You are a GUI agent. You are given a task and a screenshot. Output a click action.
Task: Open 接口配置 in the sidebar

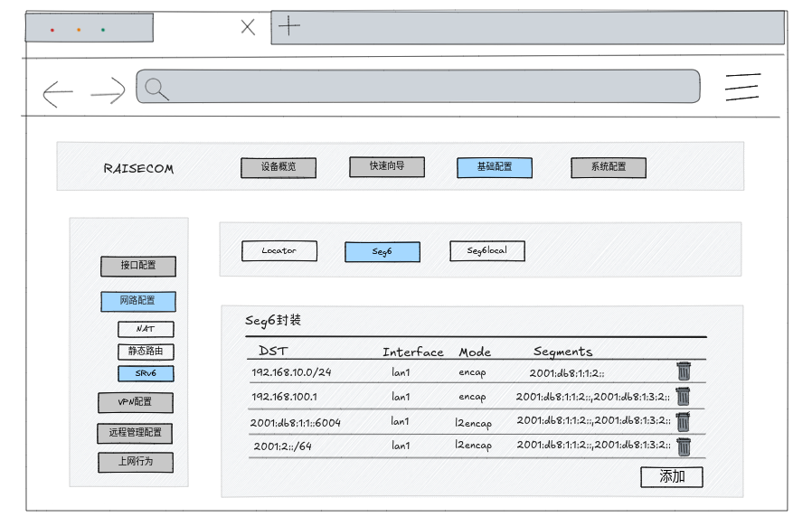[138, 266]
